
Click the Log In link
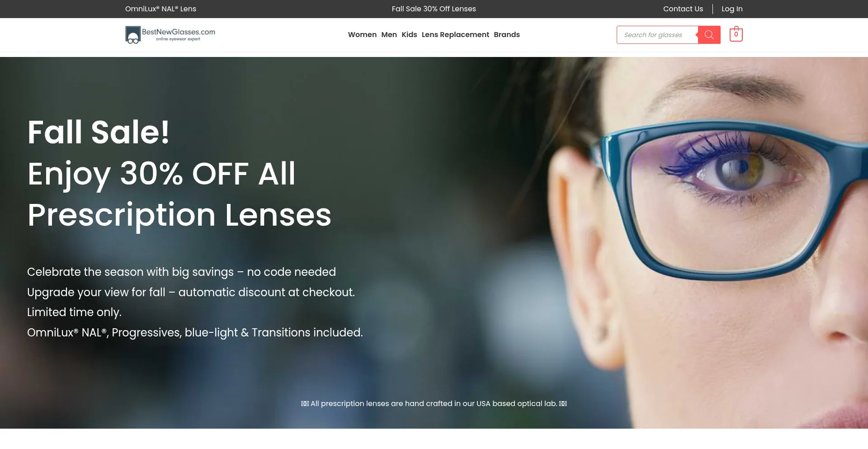coord(732,9)
